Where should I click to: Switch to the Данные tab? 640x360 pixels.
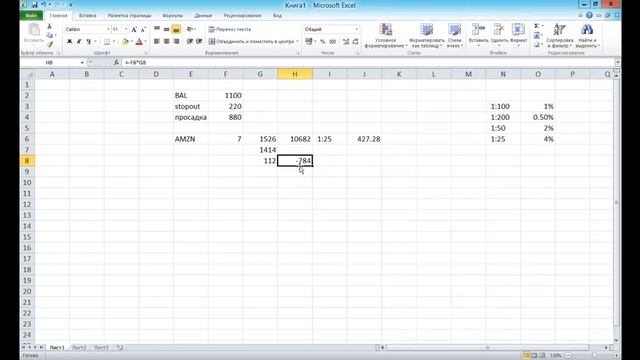pyautogui.click(x=203, y=16)
